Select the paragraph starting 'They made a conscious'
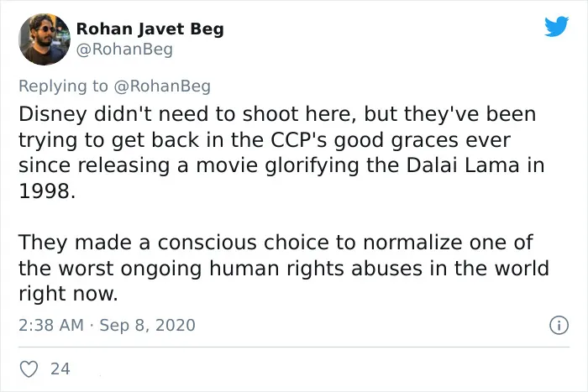This screenshot has width=588, height=392. pos(284,268)
